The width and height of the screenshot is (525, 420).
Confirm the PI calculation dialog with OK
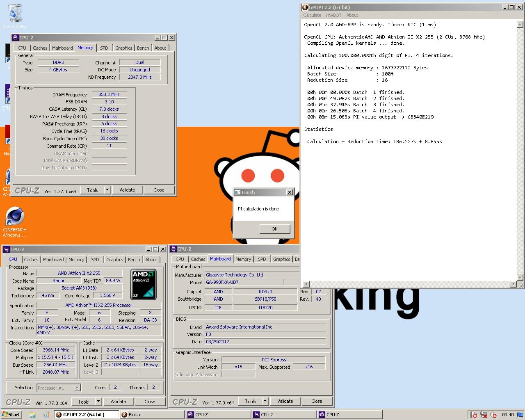click(x=275, y=229)
